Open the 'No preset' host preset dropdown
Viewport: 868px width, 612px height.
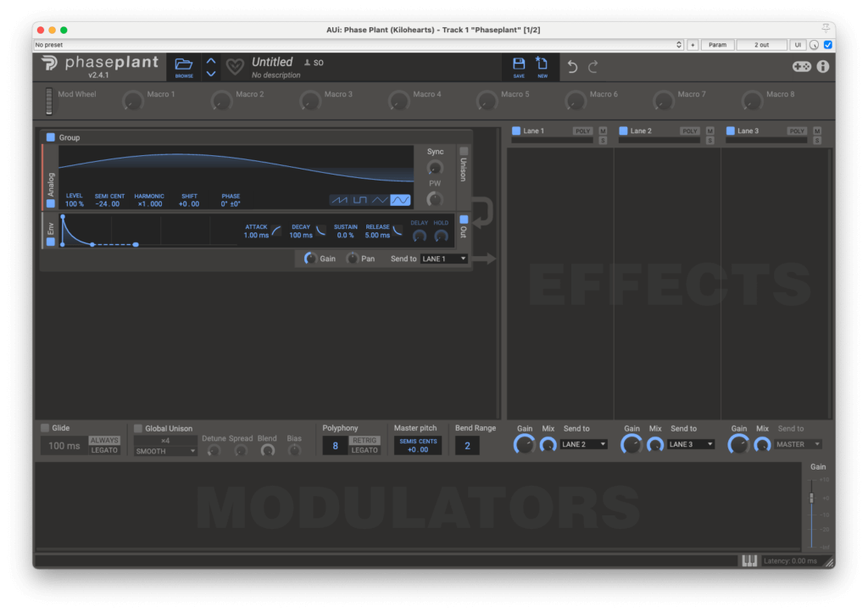[359, 45]
